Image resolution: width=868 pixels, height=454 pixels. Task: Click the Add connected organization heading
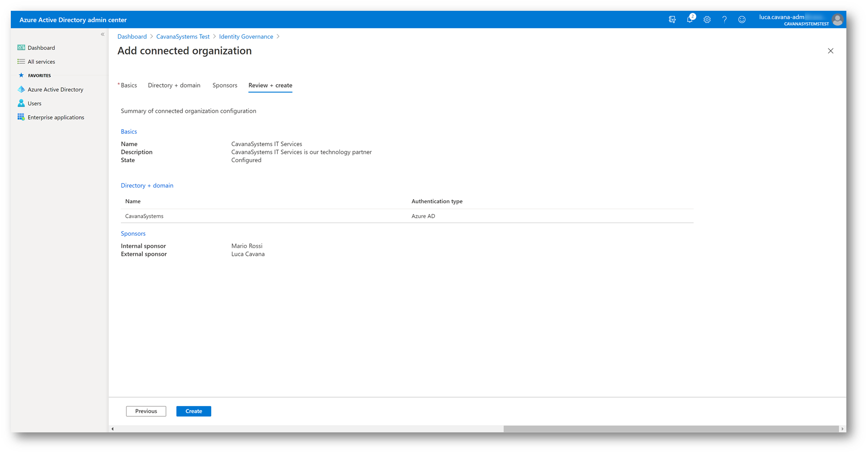click(x=184, y=51)
